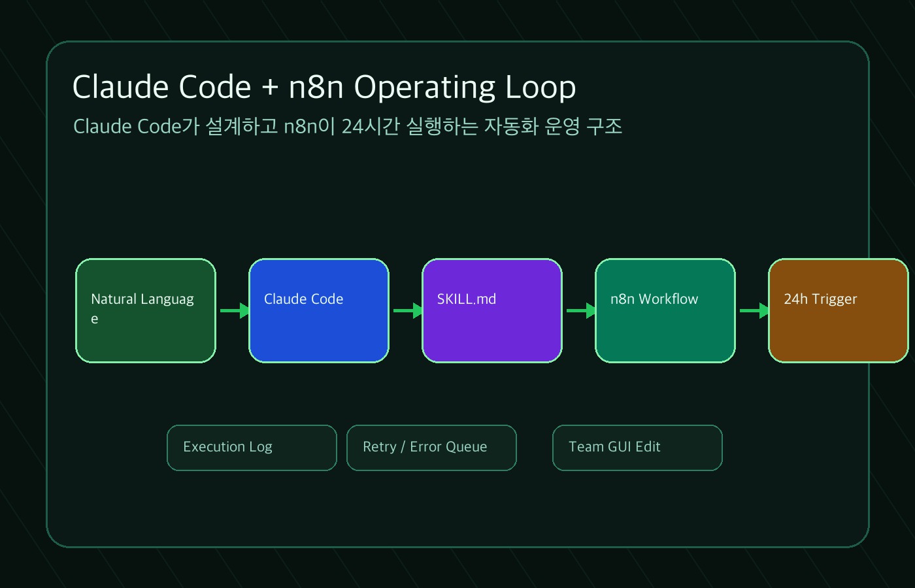Click the Natural Language node box
Viewport: 915px width, 588px height.
[x=146, y=310]
